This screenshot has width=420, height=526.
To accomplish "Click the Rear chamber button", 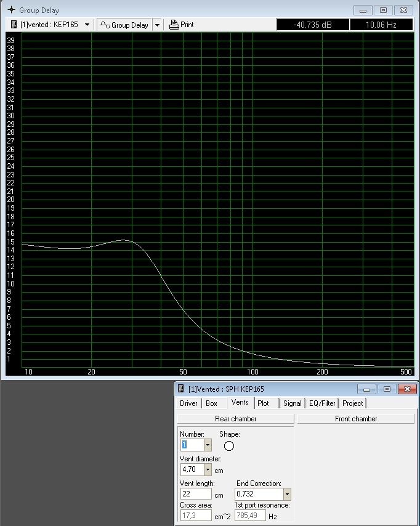I will click(x=235, y=419).
